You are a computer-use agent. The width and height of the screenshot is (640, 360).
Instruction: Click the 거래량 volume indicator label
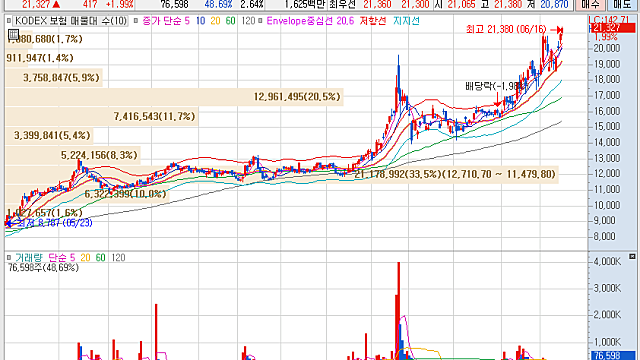(29, 258)
